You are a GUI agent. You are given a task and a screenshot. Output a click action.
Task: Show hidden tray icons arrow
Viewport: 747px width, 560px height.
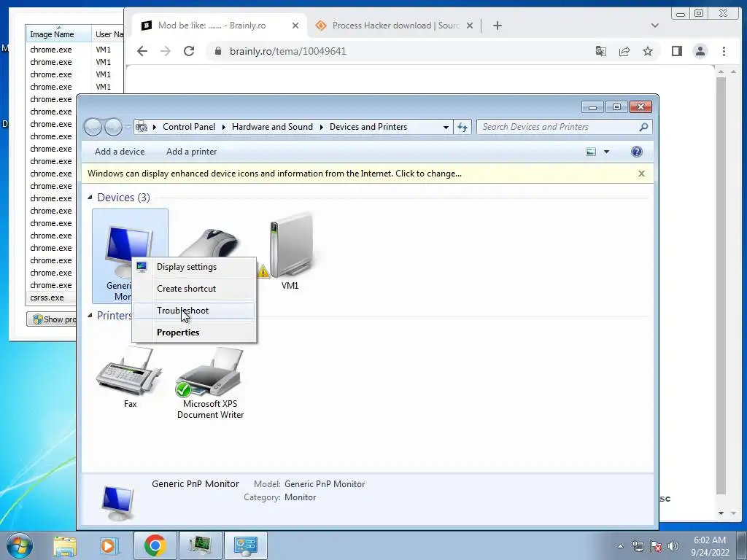coord(620,546)
